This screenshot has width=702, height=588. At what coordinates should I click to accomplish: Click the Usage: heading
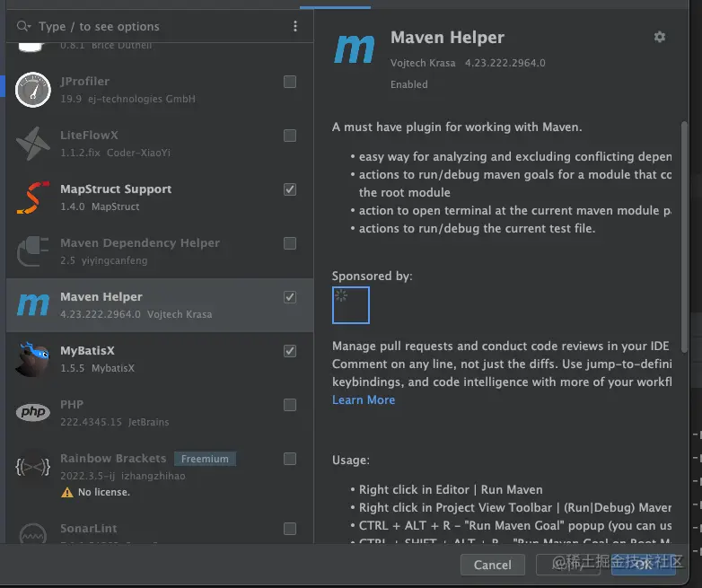coord(351,460)
